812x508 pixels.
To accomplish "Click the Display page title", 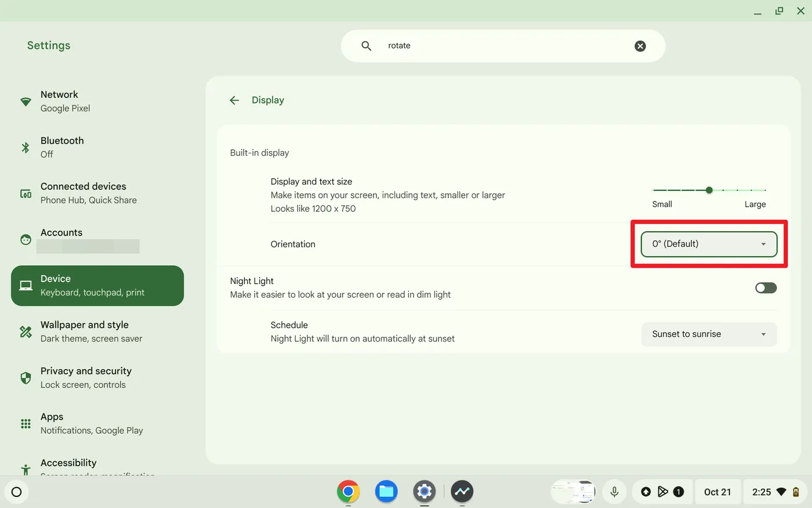I will (268, 100).
